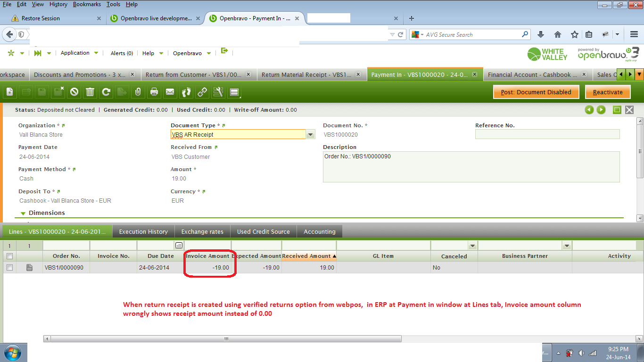Open form view icon in VBS1/0000090 row
Screen dimensions: 644x362
[29, 267]
